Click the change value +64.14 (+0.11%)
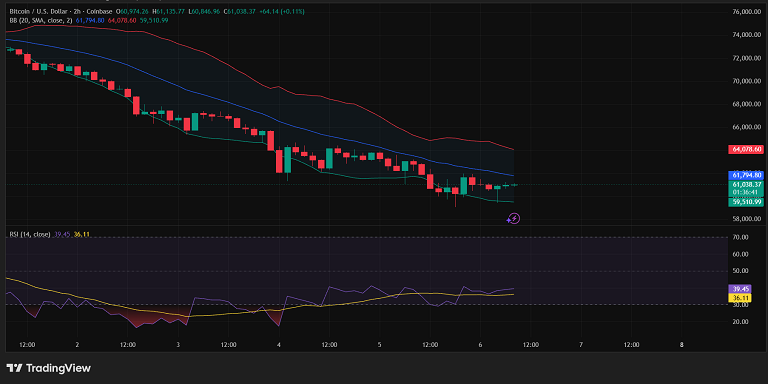This screenshot has height=384, width=768. pyautogui.click(x=282, y=11)
